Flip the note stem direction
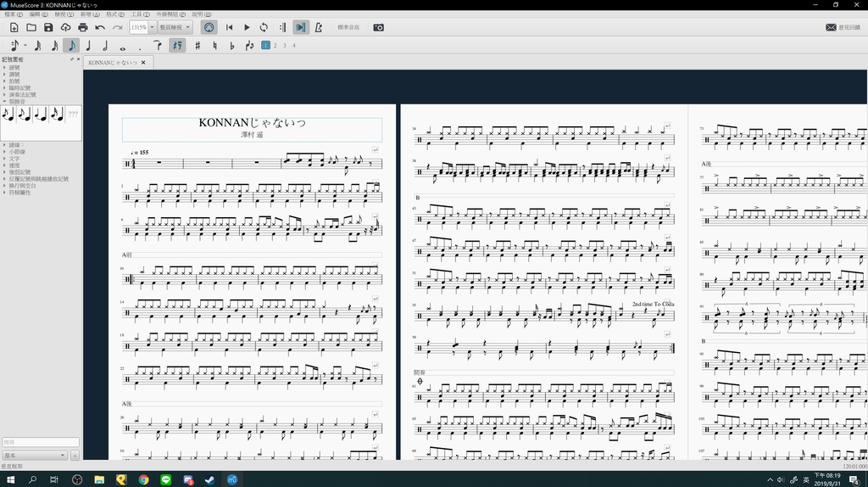This screenshot has height=487, width=868. tap(249, 46)
